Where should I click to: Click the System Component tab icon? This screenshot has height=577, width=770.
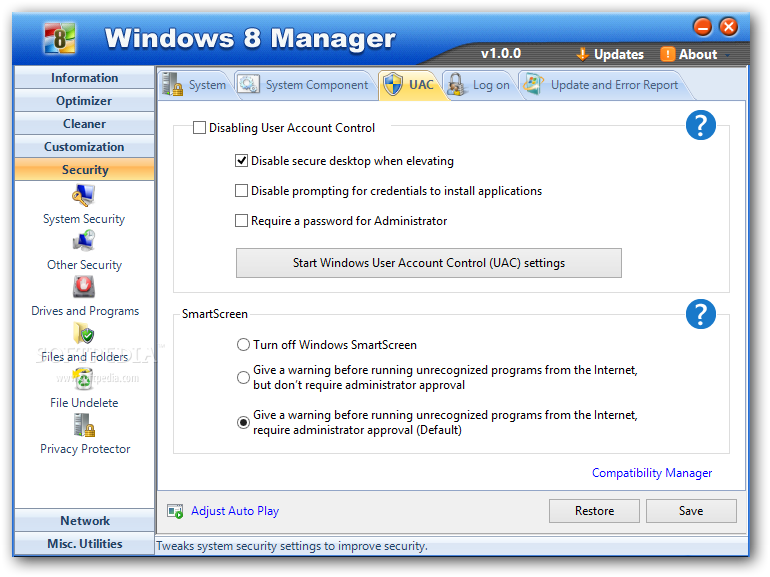pyautogui.click(x=248, y=84)
